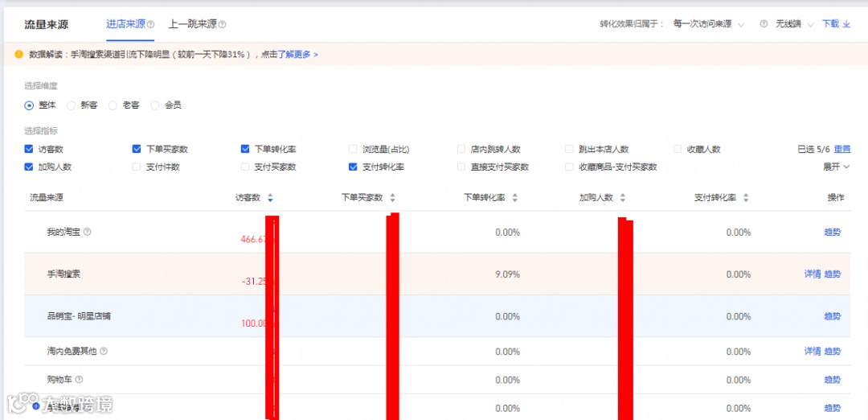Uncheck the 访客数 metric checkbox
Image resolution: width=868 pixels, height=420 pixels.
click(x=29, y=149)
